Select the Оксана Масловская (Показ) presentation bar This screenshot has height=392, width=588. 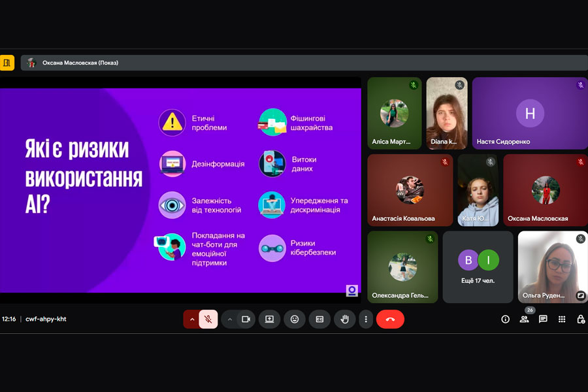[x=304, y=63]
